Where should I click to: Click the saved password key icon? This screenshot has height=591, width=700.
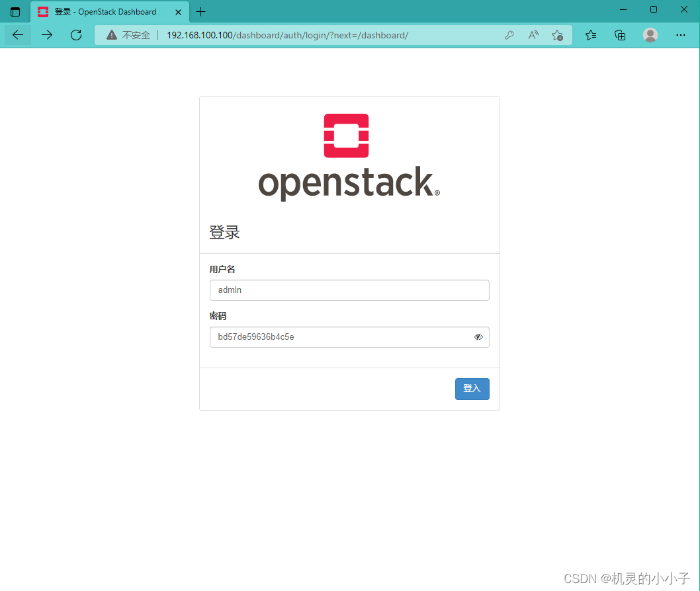tap(509, 35)
